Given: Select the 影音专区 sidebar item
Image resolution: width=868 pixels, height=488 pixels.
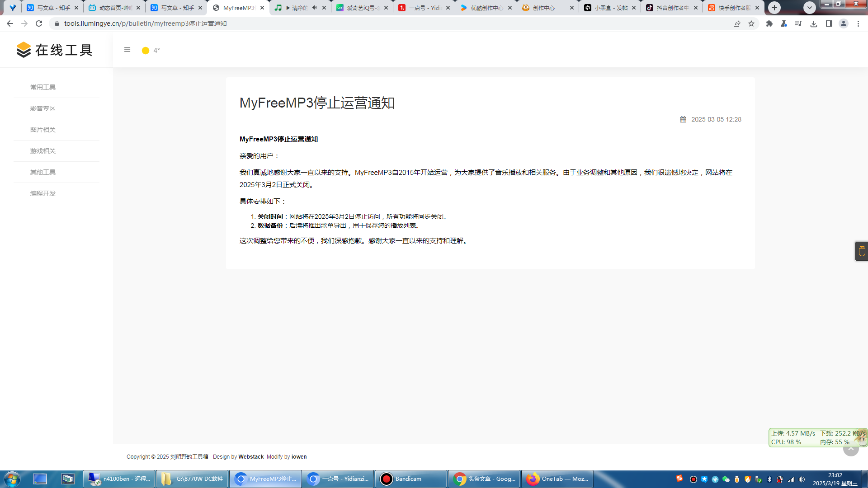Looking at the screenshot, I should point(43,108).
